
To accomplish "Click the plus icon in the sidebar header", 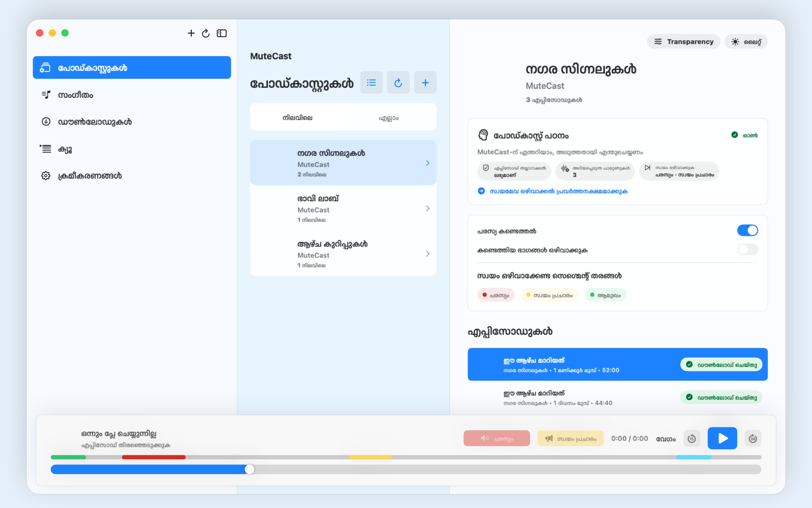I will tap(191, 33).
